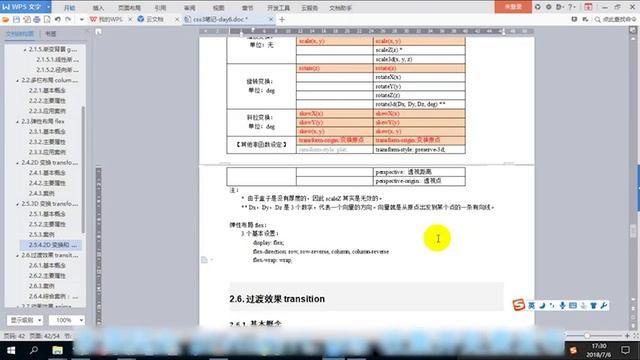The height and width of the screenshot is (360, 640).
Task: Select the 文档结构图 panel tab
Action: [x=20, y=34]
